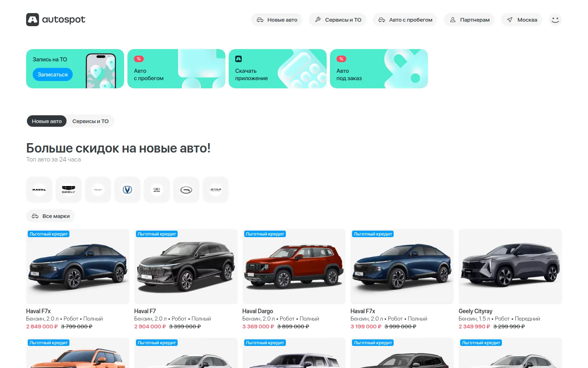588x368 pixels.
Task: Click the Льготный кредит badge on Haval Dargo
Action: coord(265,234)
